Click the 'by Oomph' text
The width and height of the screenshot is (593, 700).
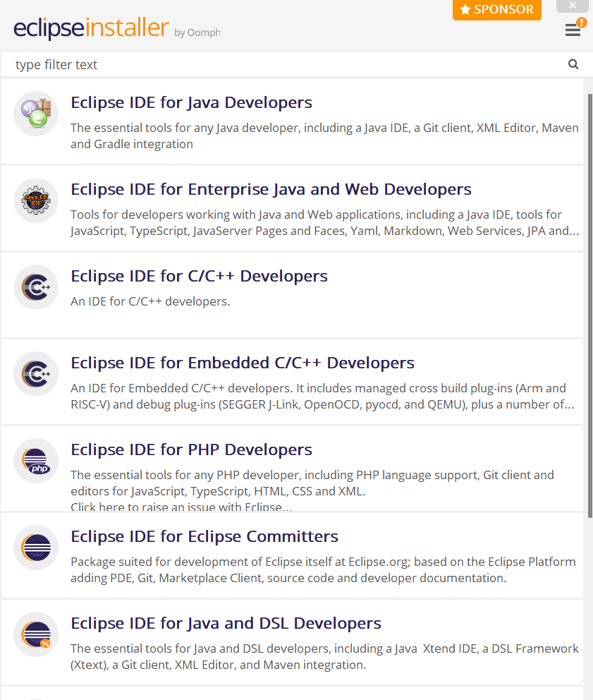[197, 32]
